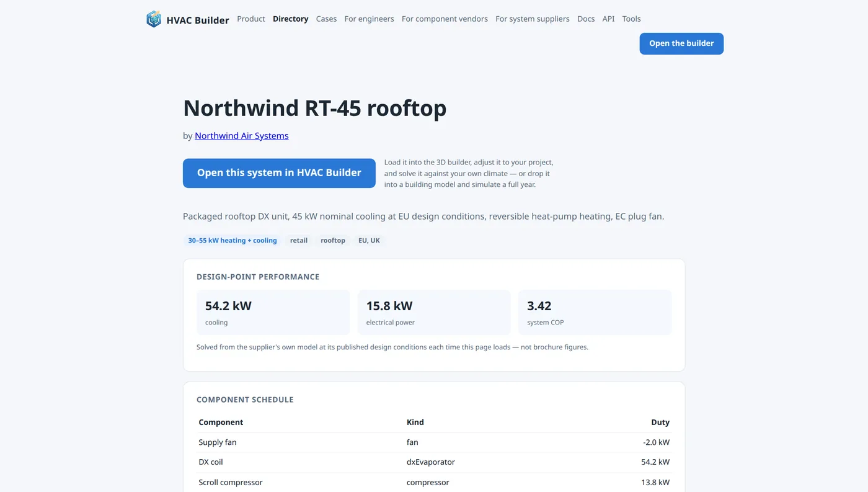The image size is (868, 492).
Task: Select the DX coil row name
Action: [x=211, y=462]
